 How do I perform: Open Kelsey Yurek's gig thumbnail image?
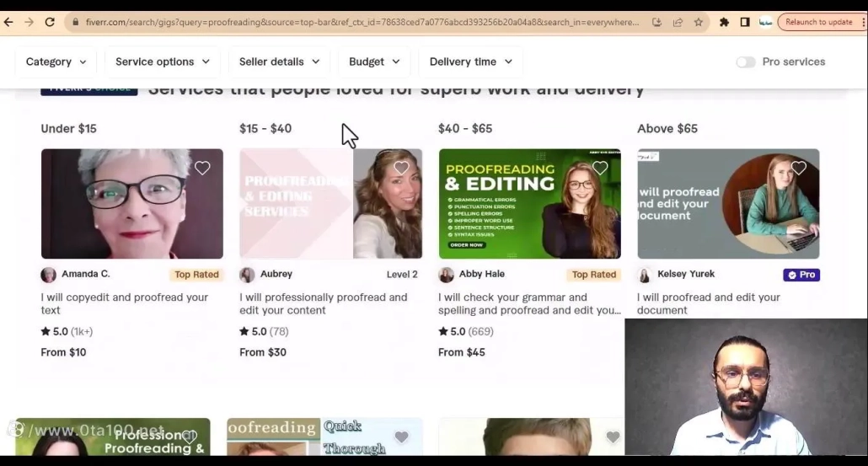pyautogui.click(x=728, y=204)
